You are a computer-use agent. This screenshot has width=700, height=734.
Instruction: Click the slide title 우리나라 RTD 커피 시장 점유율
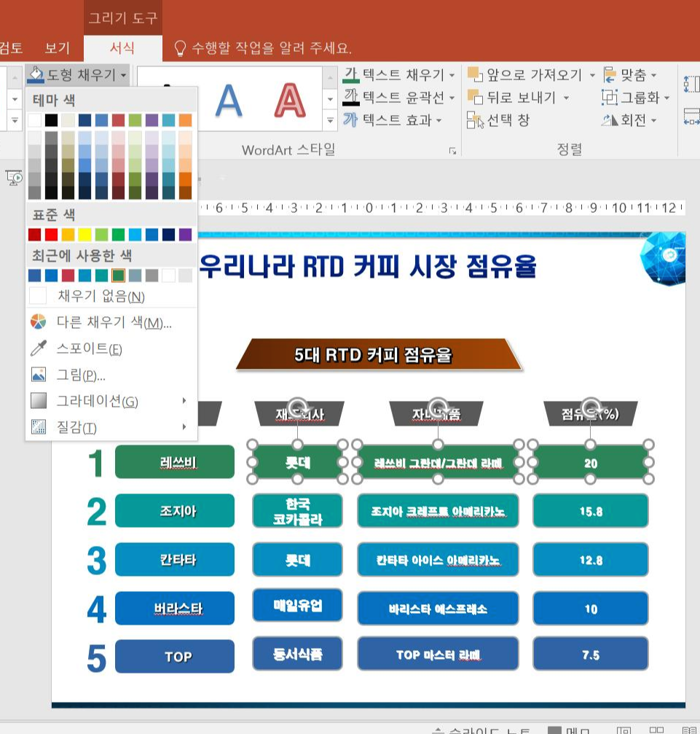[368, 266]
